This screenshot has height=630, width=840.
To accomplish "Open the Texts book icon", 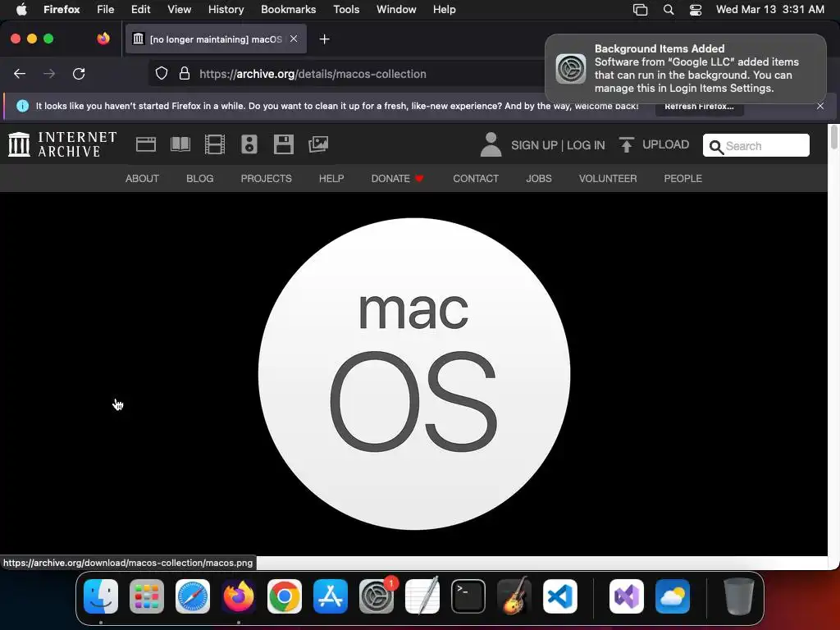I will (x=180, y=144).
